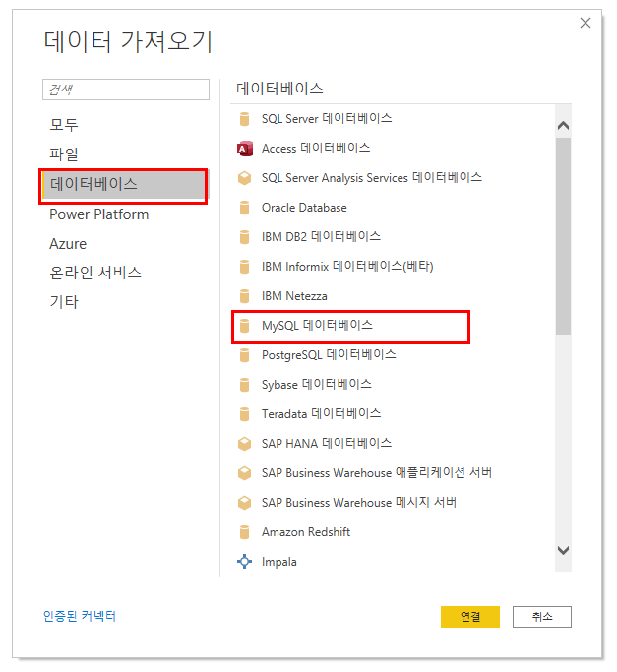This screenshot has height=672, width=617.
Task: Close the 데이터 가져오기 dialog
Action: [586, 23]
